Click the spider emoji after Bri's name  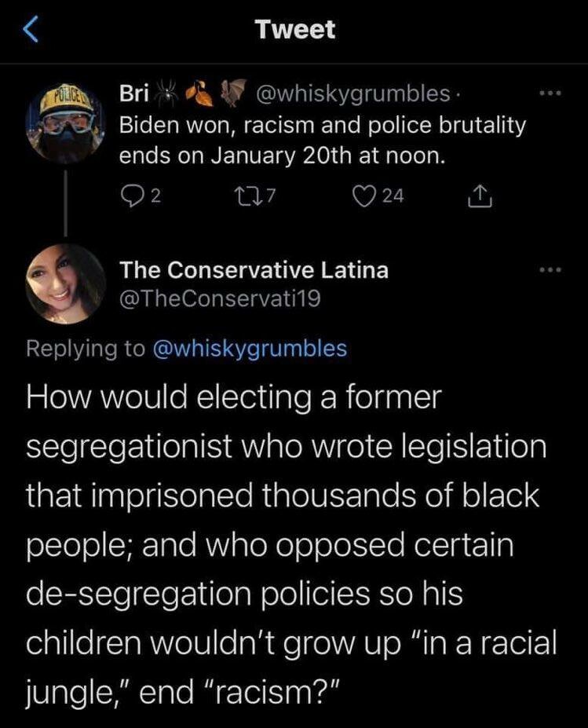click(167, 94)
